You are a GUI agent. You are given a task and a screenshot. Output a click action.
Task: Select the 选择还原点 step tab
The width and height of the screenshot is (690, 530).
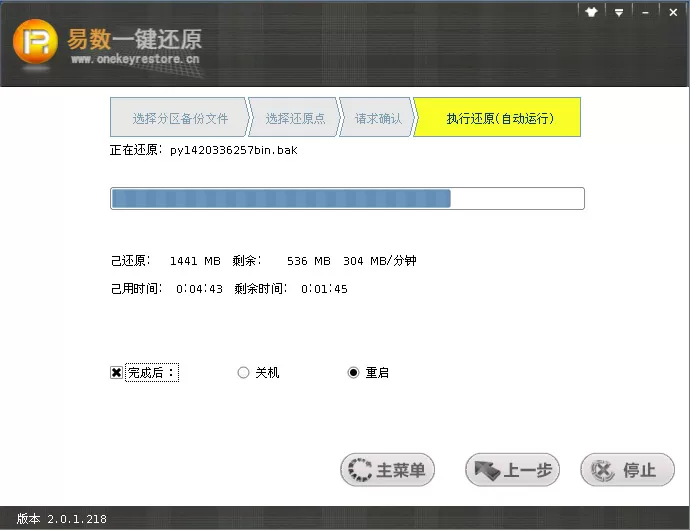coord(295,118)
